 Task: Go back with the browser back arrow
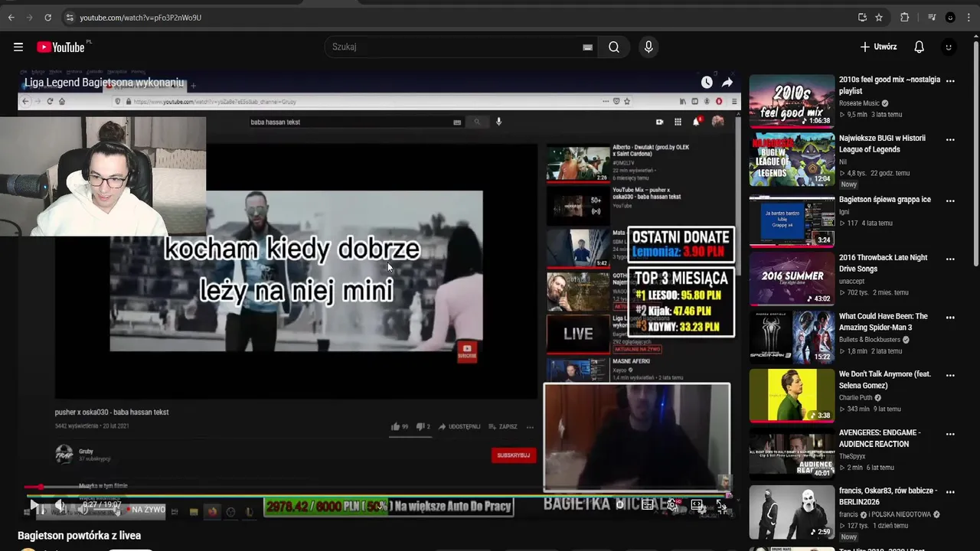(11, 18)
